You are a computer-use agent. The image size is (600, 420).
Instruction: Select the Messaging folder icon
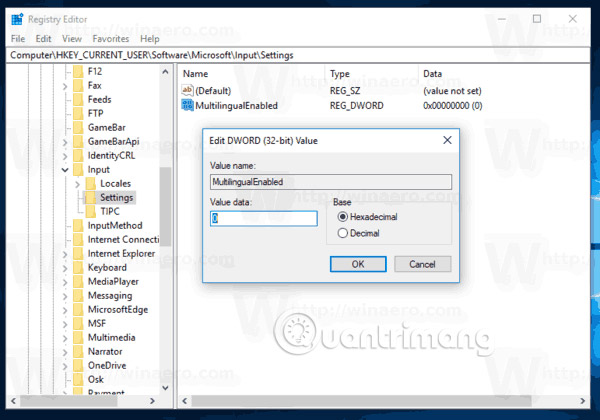[x=78, y=296]
